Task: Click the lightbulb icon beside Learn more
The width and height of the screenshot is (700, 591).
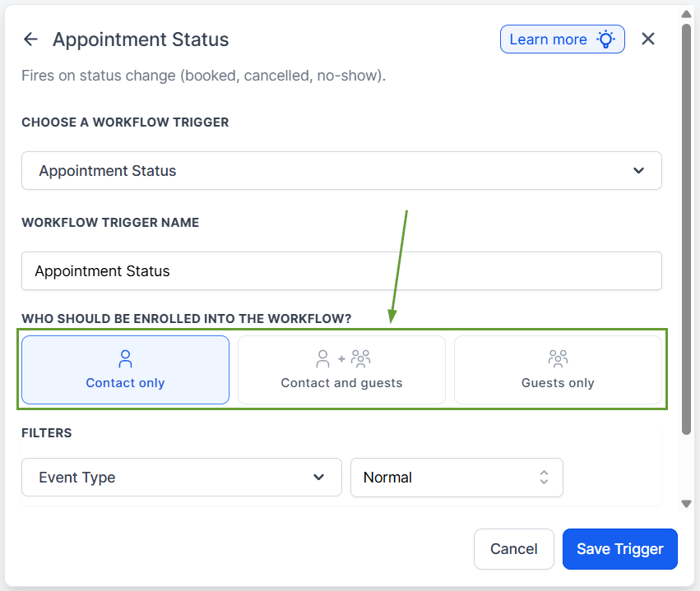Action: coord(606,39)
